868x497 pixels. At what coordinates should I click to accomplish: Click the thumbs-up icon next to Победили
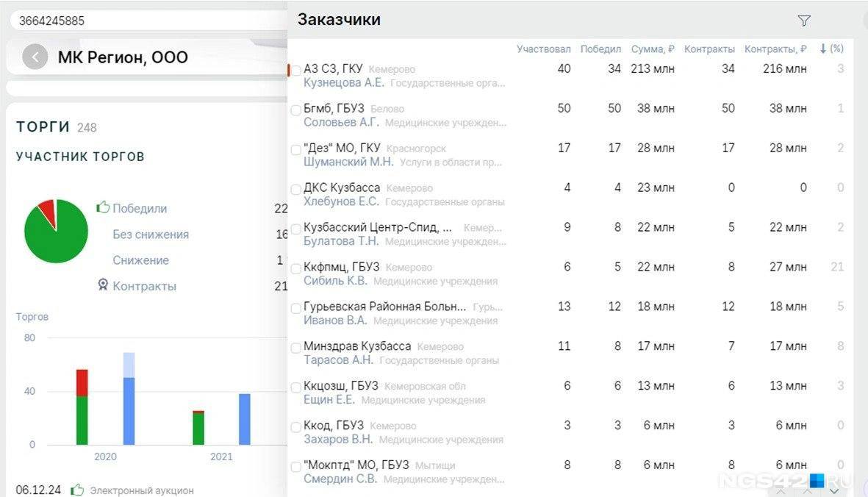click(103, 208)
